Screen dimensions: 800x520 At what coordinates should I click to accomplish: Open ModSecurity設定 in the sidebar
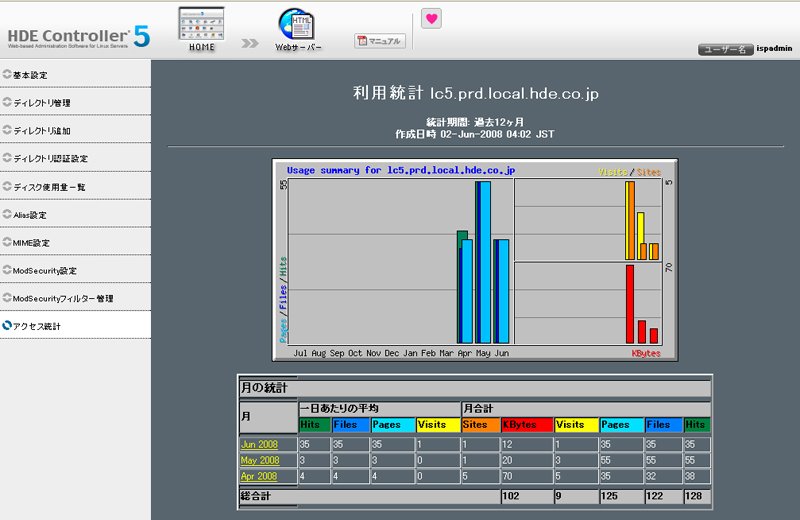coord(76,270)
